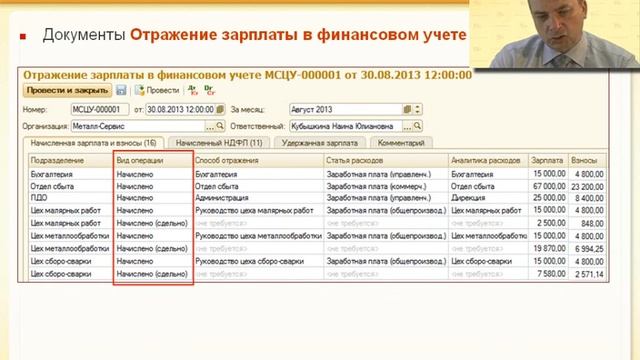Click the Аналитика расходов column header
The height and width of the screenshot is (360, 640).
pos(489,160)
